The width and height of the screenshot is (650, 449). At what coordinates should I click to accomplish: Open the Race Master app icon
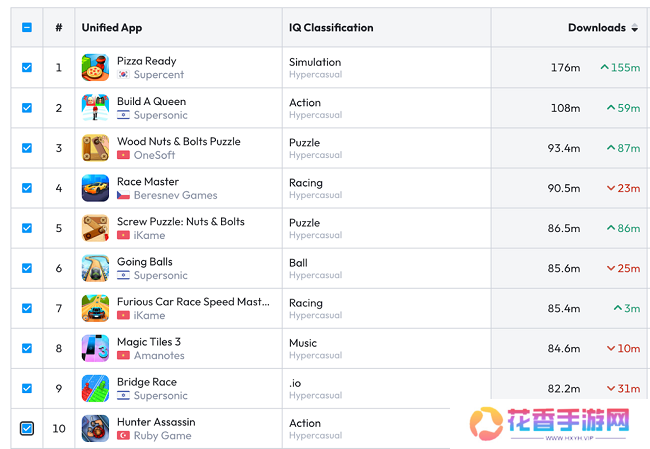pyautogui.click(x=95, y=188)
